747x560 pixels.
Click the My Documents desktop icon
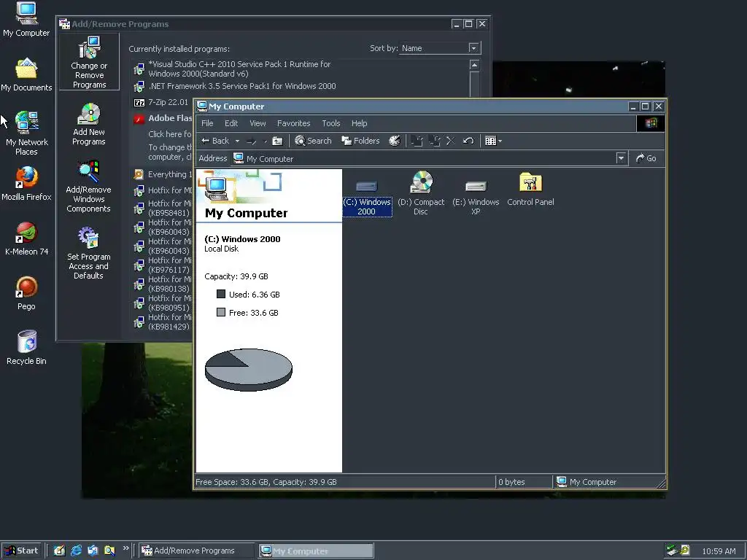pos(26,75)
